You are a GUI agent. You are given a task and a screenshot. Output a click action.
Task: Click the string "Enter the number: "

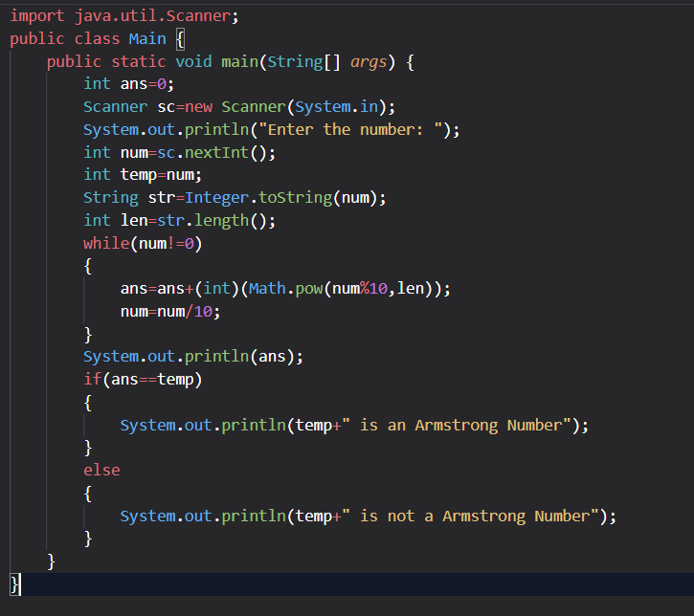click(350, 130)
